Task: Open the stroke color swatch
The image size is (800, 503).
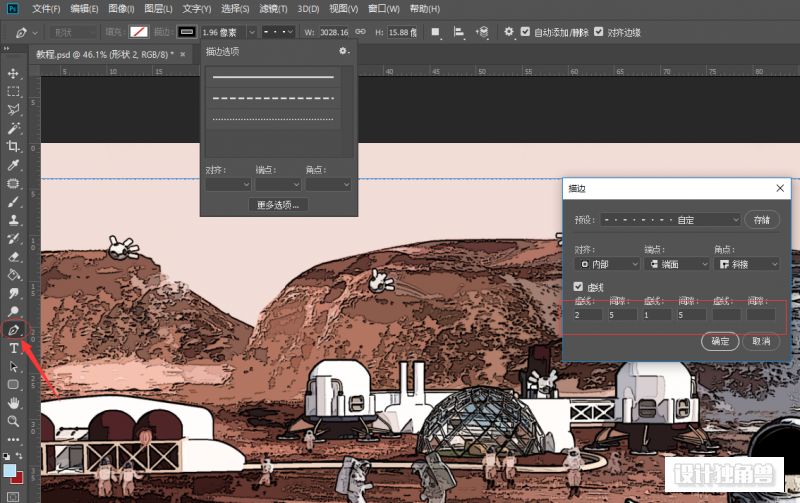Action: coord(187,32)
